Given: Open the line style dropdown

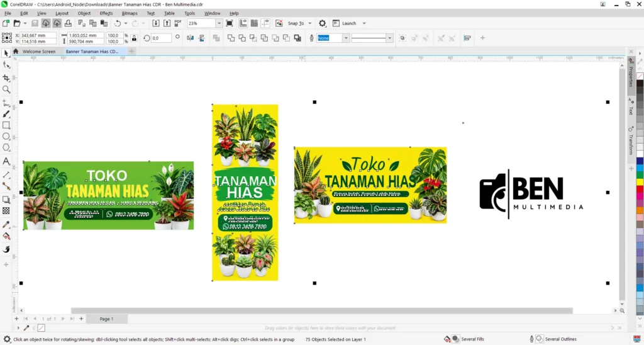Looking at the screenshot, I should (389, 38).
